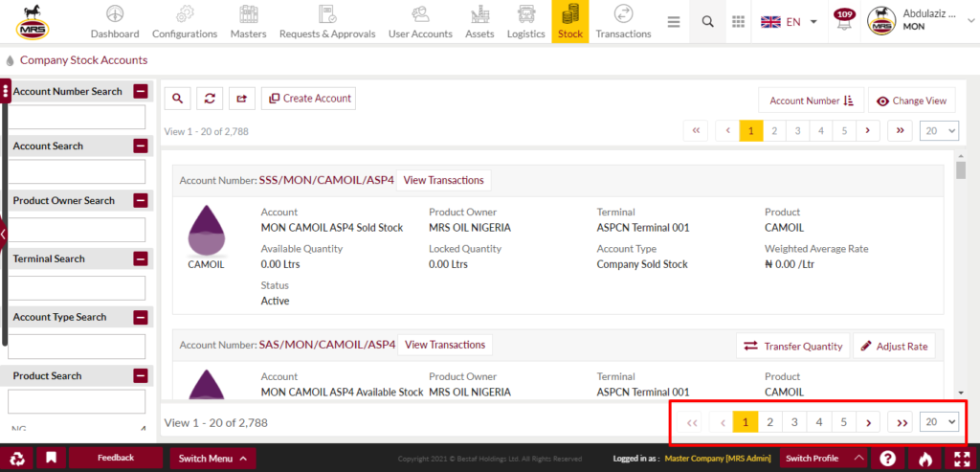Click Create Account button
The image size is (980, 472).
309,99
